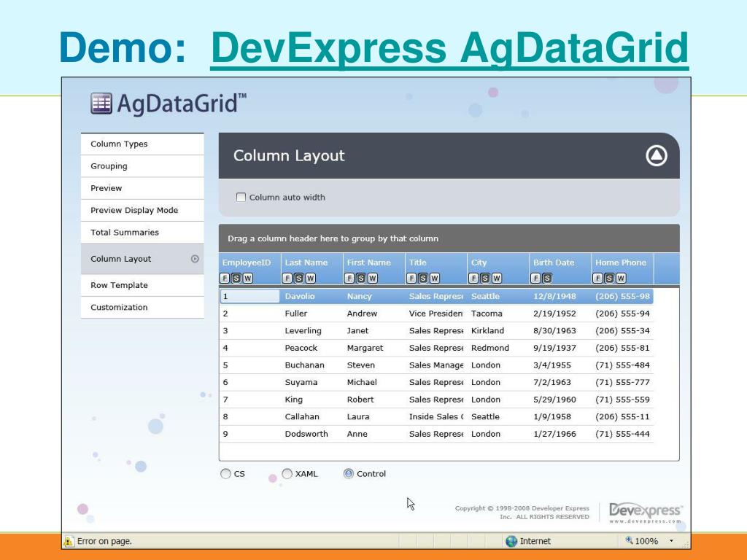Screen dimensions: 747x560
Task: Click W icon under City column
Action: (497, 278)
